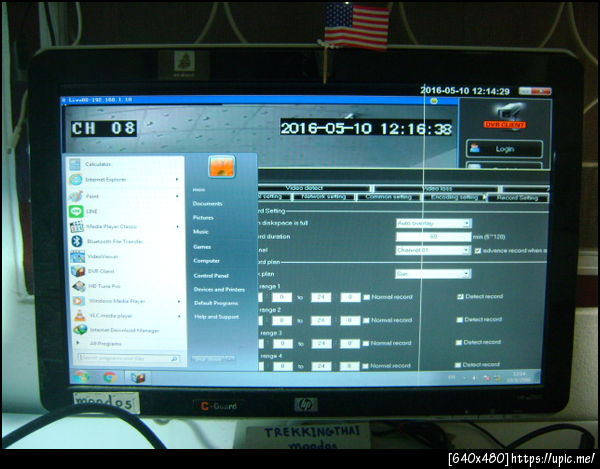Expand Windows Media Player jump list arrow

click(178, 301)
